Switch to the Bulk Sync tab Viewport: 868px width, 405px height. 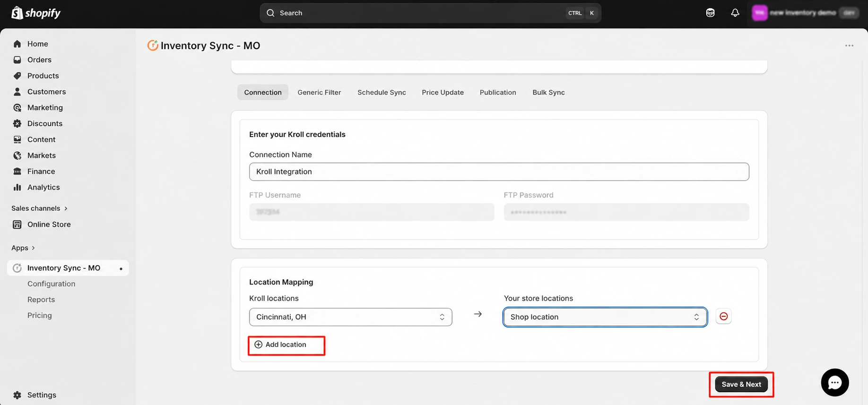coord(548,92)
